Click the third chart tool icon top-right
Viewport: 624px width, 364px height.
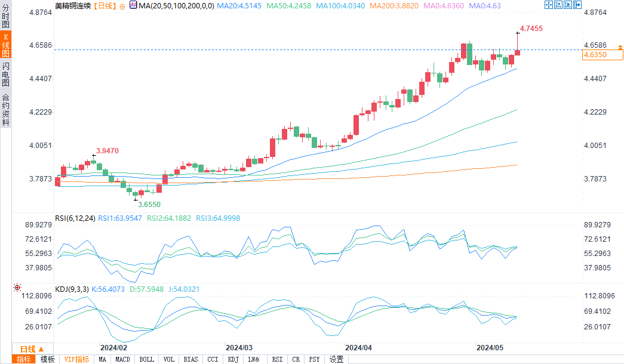569,5
